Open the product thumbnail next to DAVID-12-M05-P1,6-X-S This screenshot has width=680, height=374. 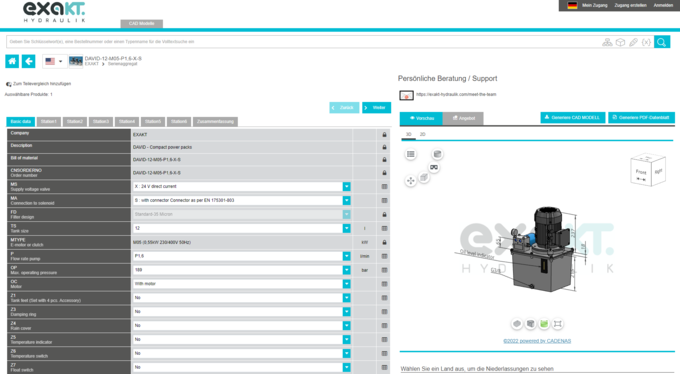pyautogui.click(x=76, y=61)
